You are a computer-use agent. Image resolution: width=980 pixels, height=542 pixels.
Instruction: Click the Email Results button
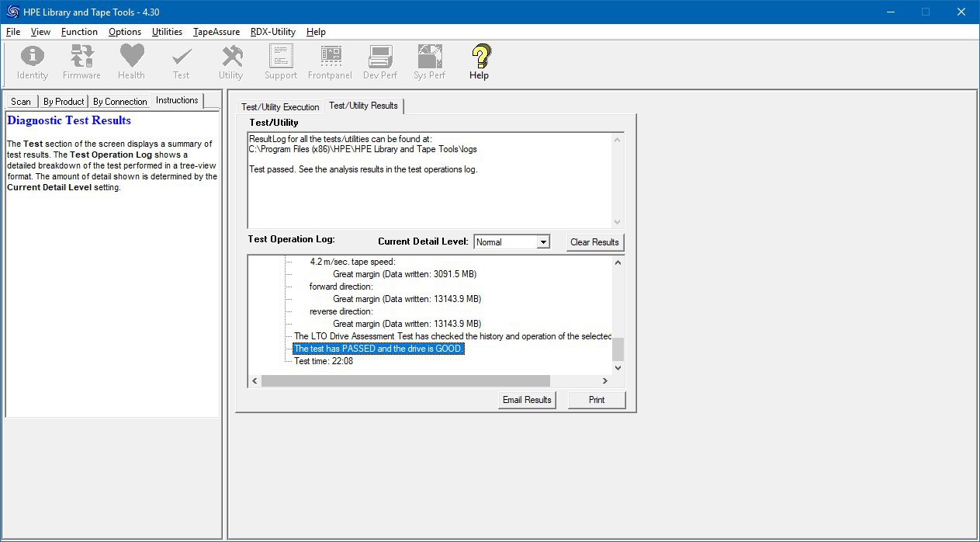[x=527, y=400]
